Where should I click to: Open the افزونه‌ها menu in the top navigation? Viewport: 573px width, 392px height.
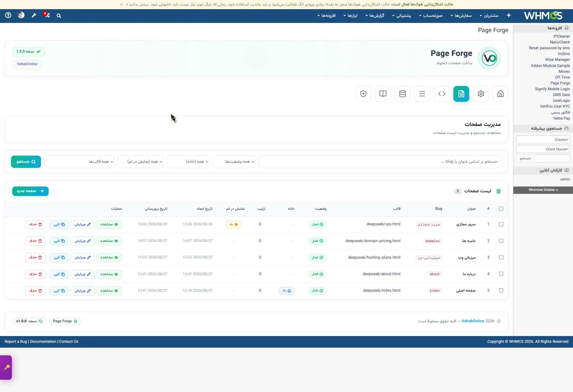pos(326,16)
